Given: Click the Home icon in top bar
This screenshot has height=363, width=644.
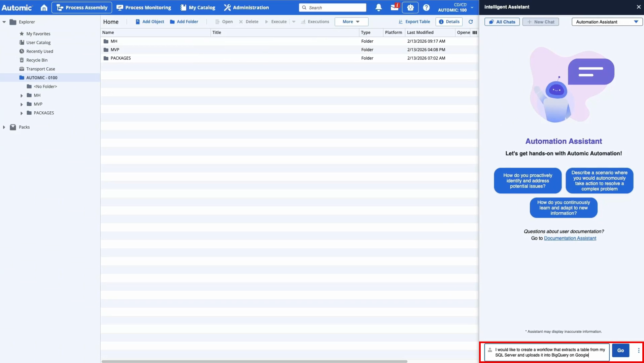Looking at the screenshot, I should click(44, 7).
